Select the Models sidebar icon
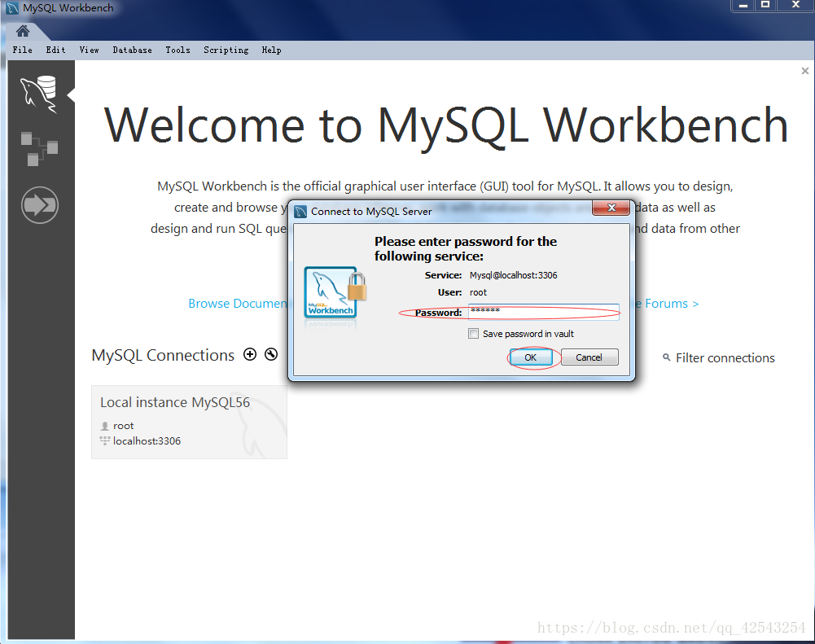 39,149
